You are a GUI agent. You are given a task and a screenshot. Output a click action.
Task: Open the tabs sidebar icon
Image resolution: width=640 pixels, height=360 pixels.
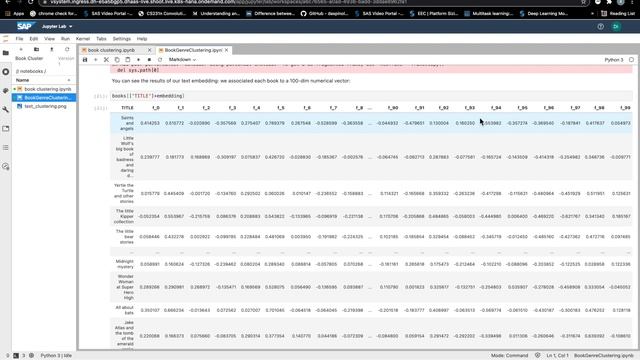coord(6,129)
